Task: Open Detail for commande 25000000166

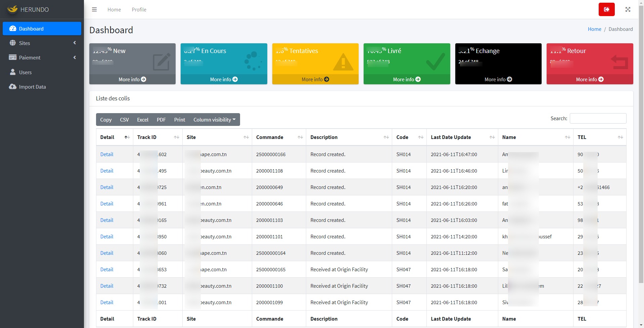Action: (107, 154)
